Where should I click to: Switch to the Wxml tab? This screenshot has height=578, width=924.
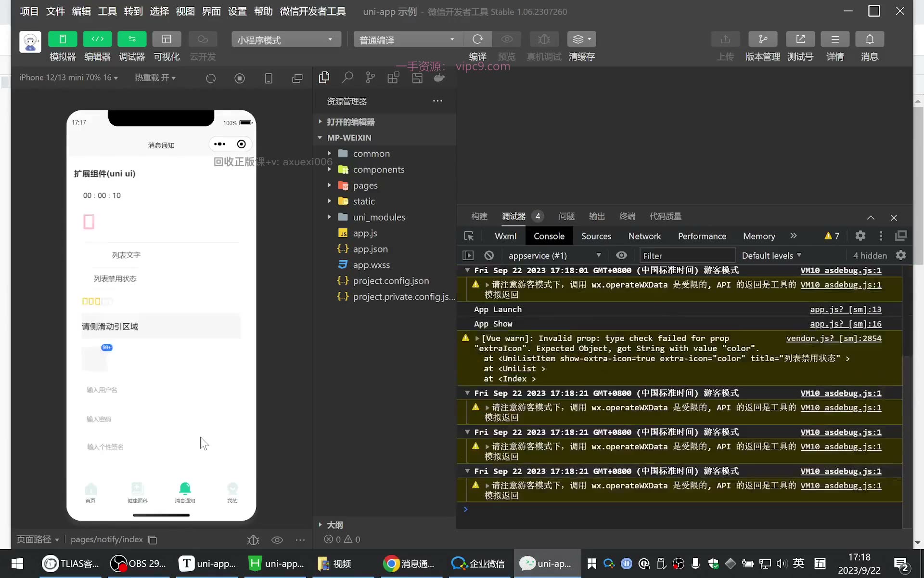505,236
